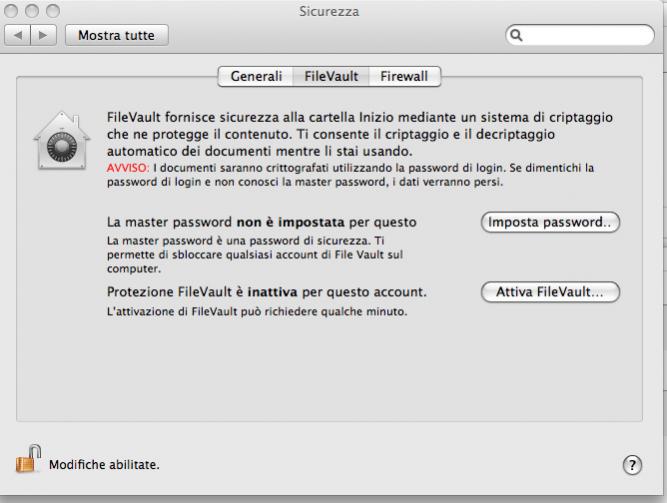667x503 pixels.
Task: Open help with the question mark button
Action: [632, 465]
